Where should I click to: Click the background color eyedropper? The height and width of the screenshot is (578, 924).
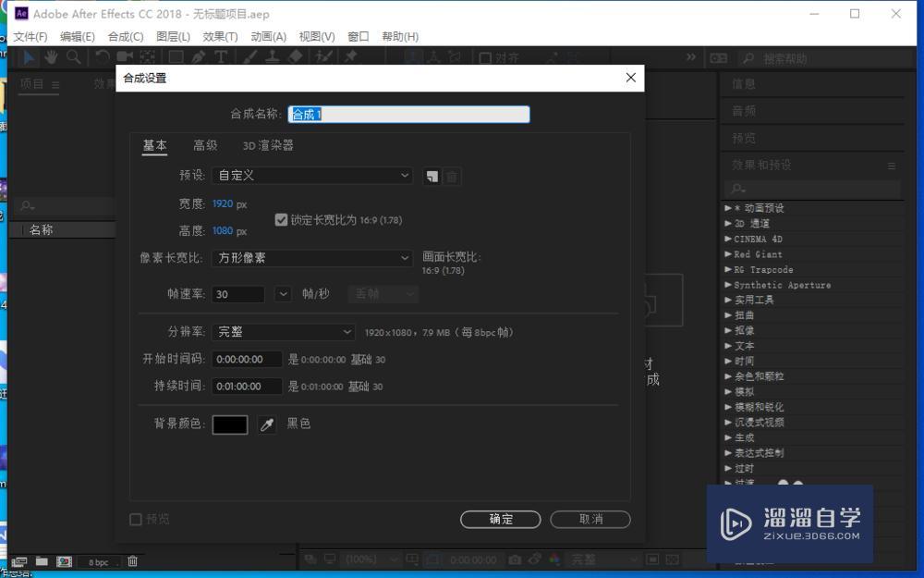tap(267, 424)
